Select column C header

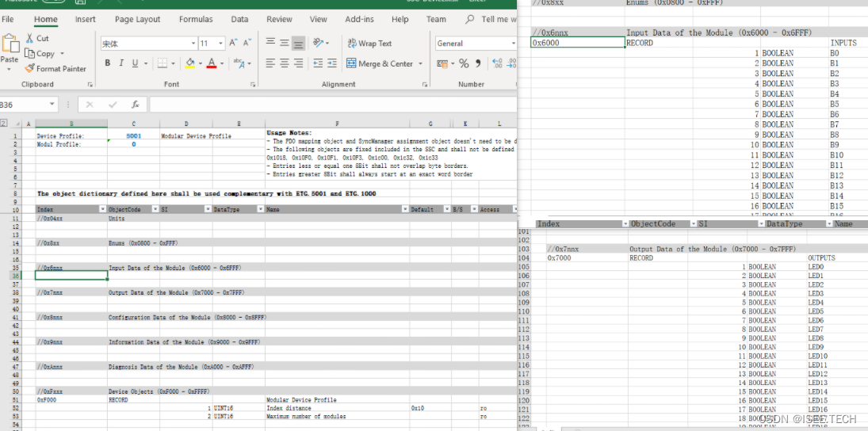point(133,124)
